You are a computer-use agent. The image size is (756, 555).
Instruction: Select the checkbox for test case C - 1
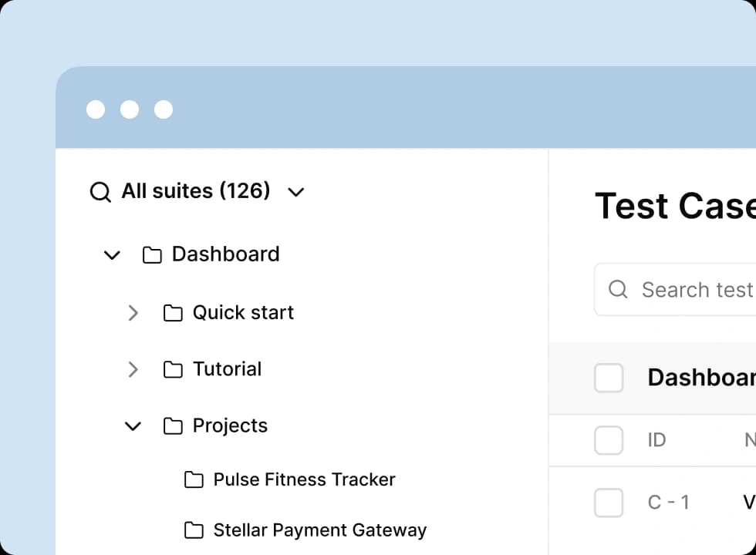[609, 503]
